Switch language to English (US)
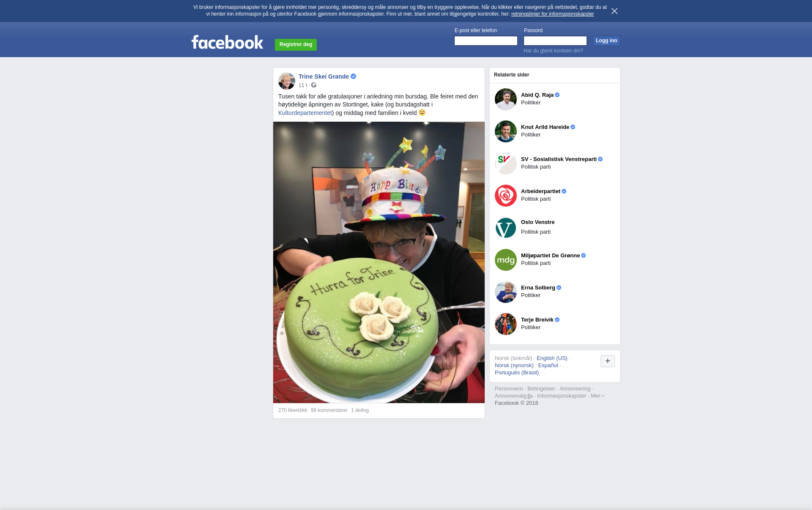 pos(552,358)
